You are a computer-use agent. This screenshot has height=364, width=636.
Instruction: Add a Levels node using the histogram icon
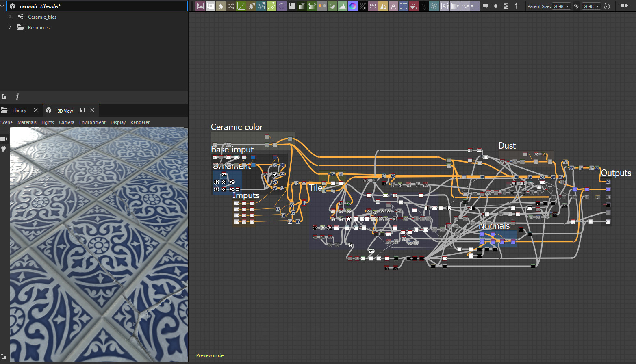(343, 6)
